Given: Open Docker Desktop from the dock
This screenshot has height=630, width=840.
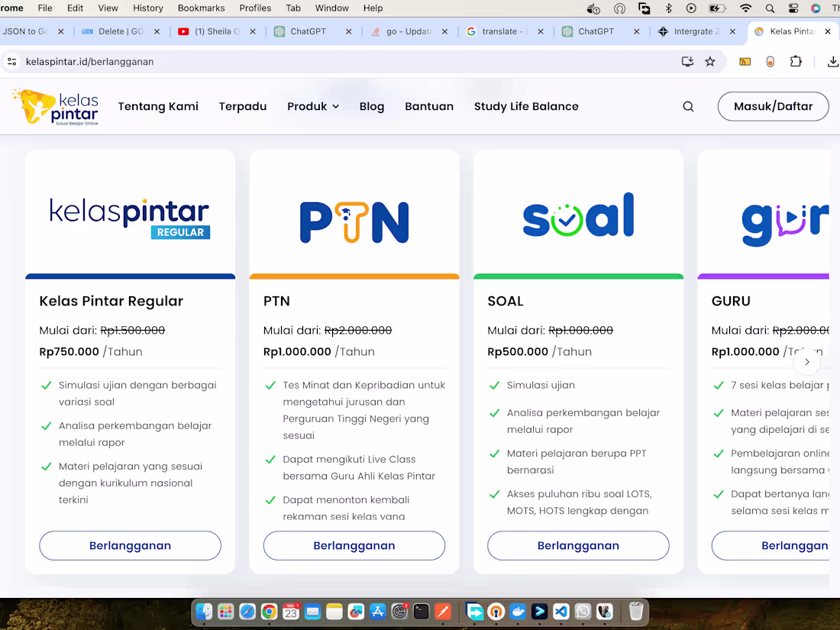Looking at the screenshot, I should click(x=518, y=611).
